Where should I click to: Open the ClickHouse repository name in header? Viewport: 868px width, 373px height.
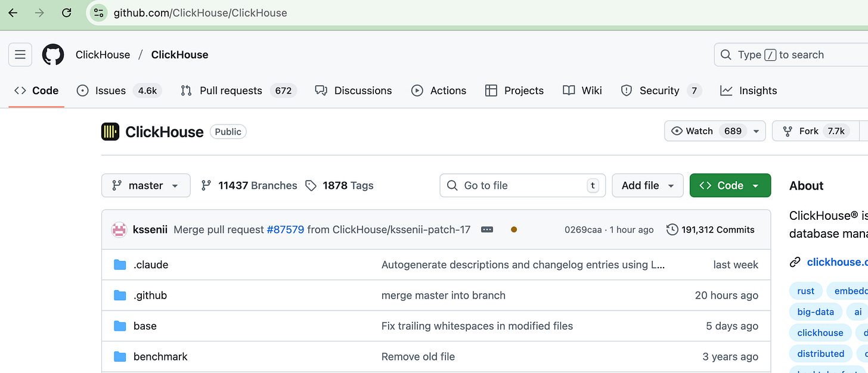[179, 55]
